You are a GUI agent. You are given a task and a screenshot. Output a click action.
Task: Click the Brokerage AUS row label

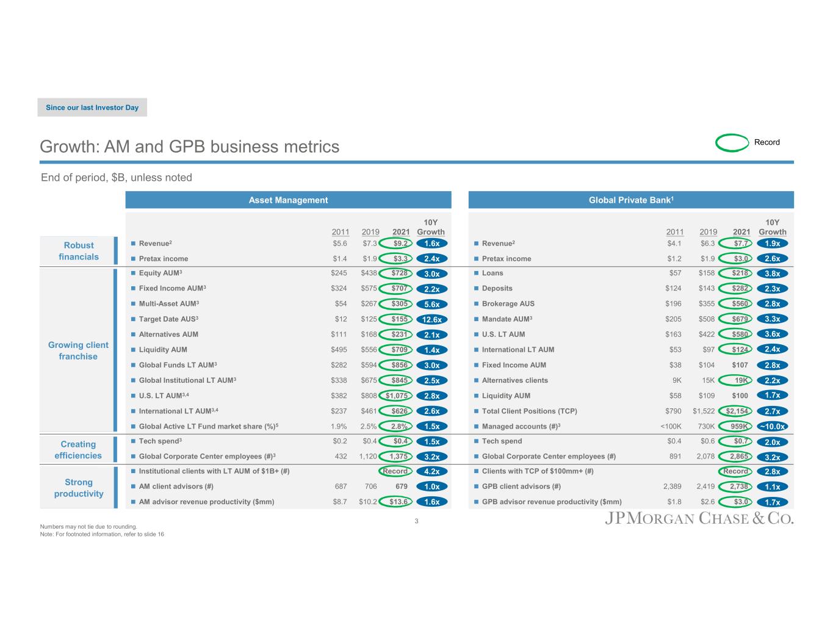pyautogui.click(x=508, y=303)
